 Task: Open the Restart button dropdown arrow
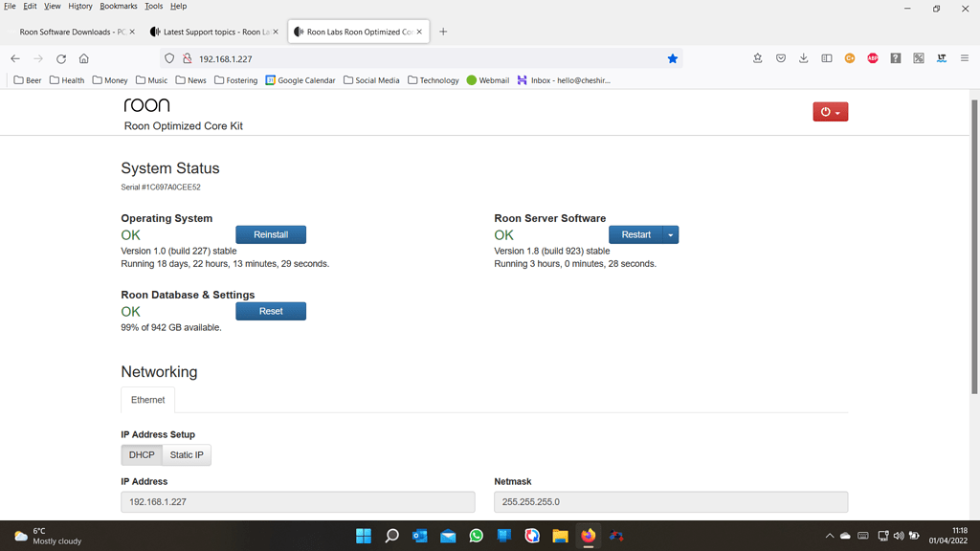pos(671,233)
